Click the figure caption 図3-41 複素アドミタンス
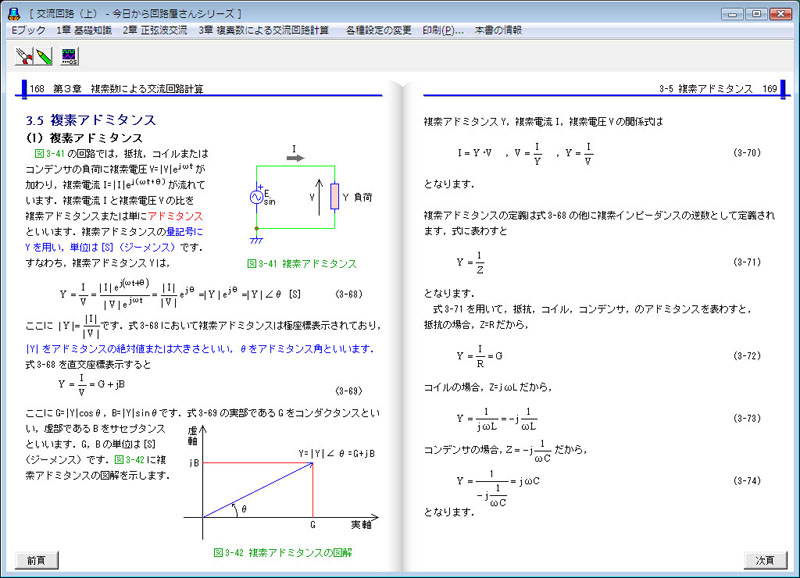Image resolution: width=800 pixels, height=578 pixels. pos(302,264)
